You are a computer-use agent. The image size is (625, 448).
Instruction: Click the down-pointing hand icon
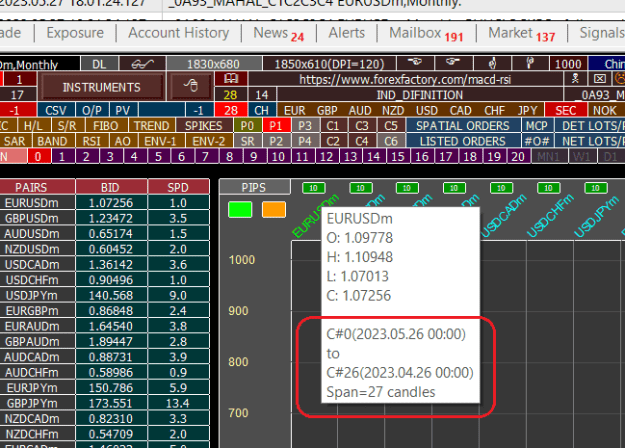coord(531,63)
